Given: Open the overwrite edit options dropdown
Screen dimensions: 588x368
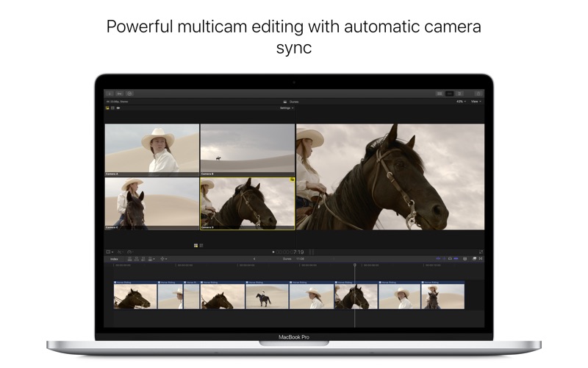Looking at the screenshot, I should [x=151, y=259].
